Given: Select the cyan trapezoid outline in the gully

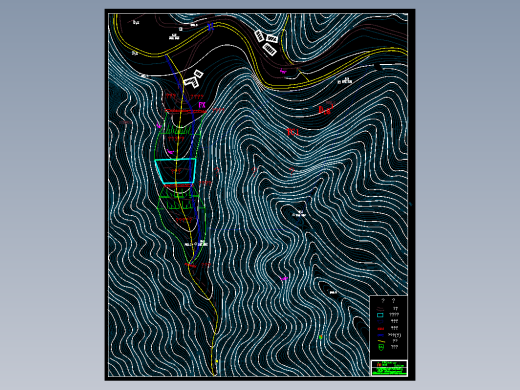Looking at the screenshot, I should pos(175,171).
